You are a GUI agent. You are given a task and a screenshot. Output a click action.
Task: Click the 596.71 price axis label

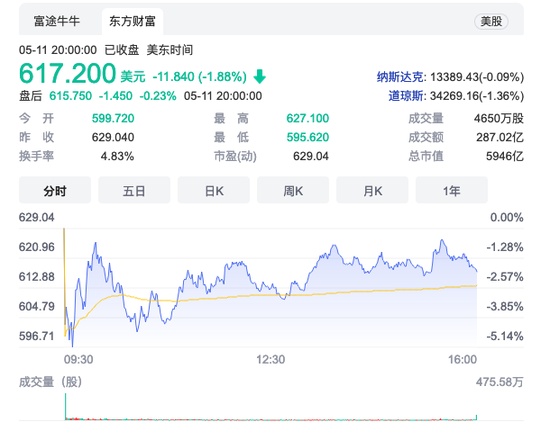click(36, 336)
